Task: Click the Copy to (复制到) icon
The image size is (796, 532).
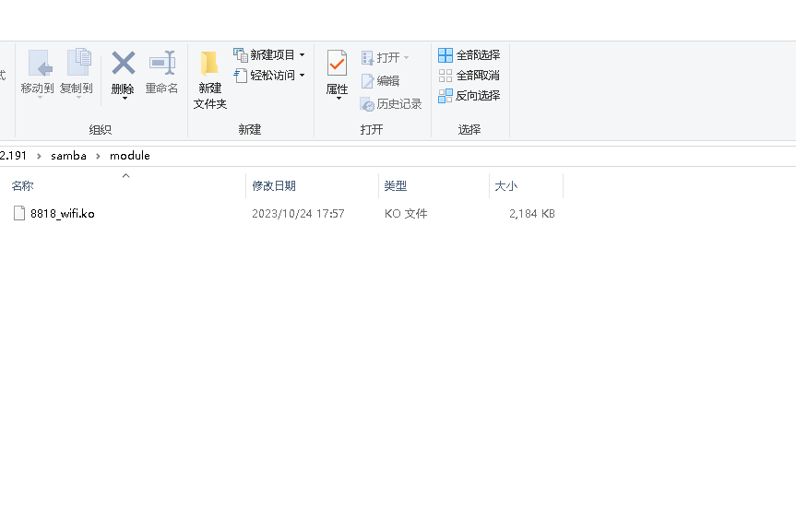Action: click(x=78, y=62)
